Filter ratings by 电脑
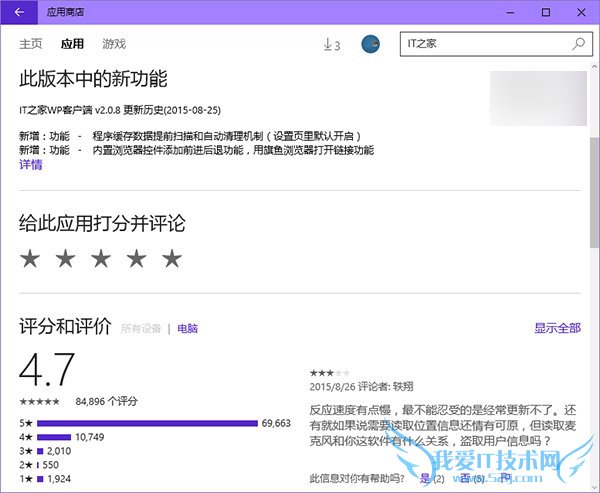Screen dimensions: 600x493 tap(188, 328)
